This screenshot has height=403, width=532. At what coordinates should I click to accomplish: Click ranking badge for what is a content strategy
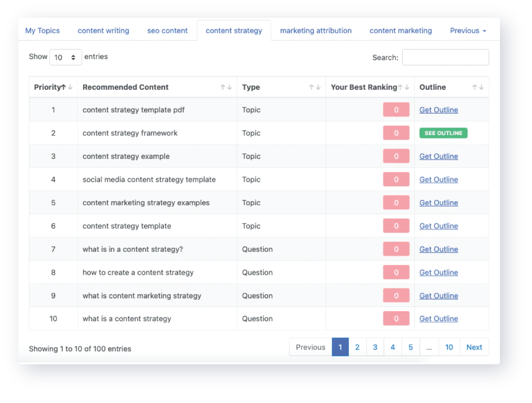396,318
